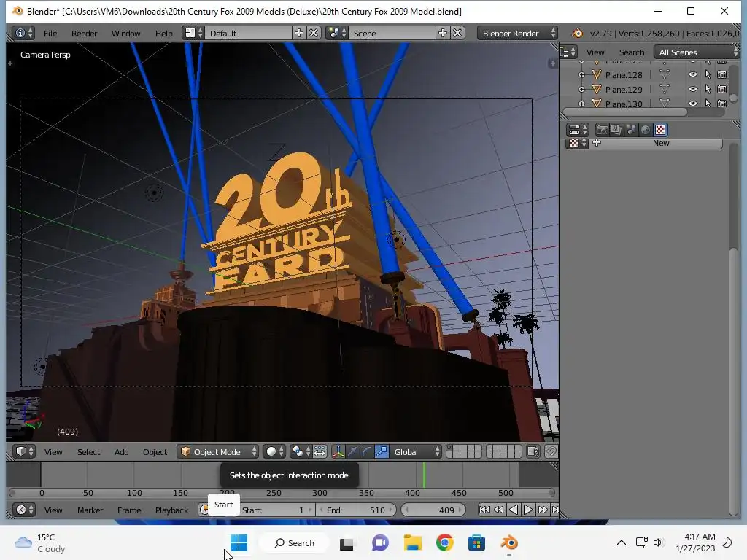
Task: Open the Properties editor type selector
Action: click(578, 130)
